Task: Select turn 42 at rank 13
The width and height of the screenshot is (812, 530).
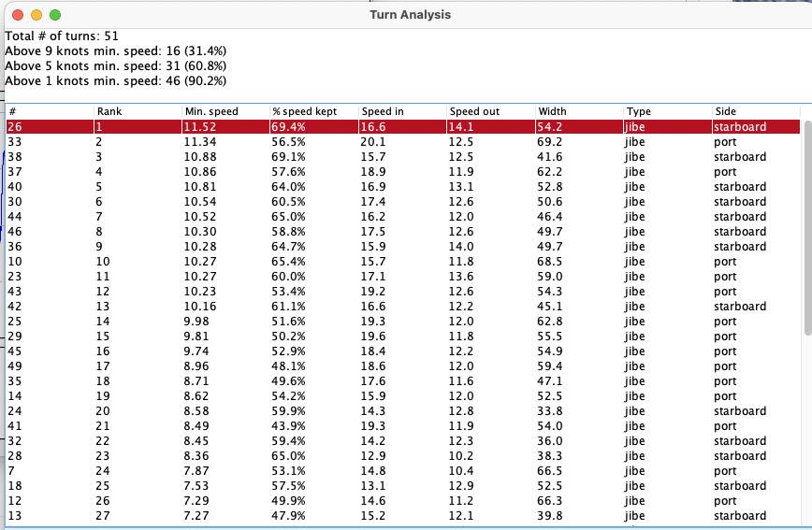Action: point(402,307)
